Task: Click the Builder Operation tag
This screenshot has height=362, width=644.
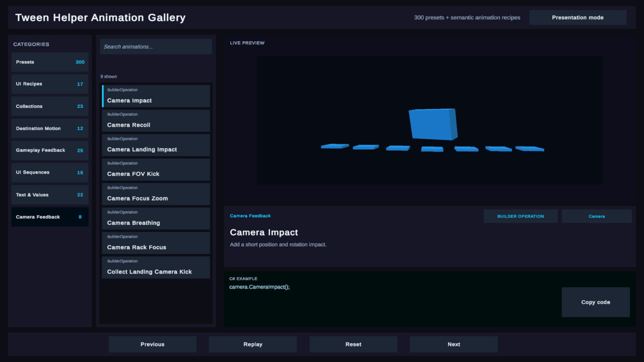Action: pos(521,216)
